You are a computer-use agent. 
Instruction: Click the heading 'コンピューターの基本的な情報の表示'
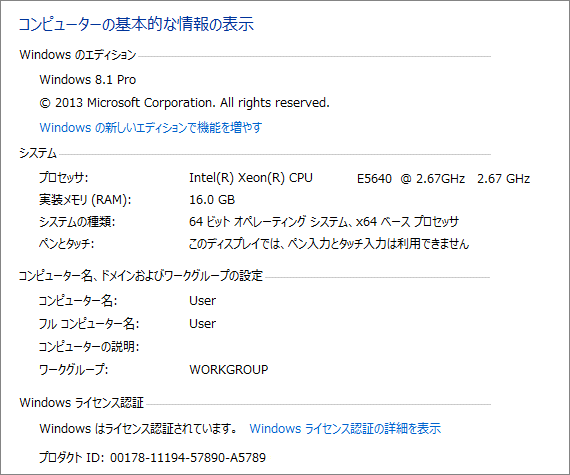136,24
